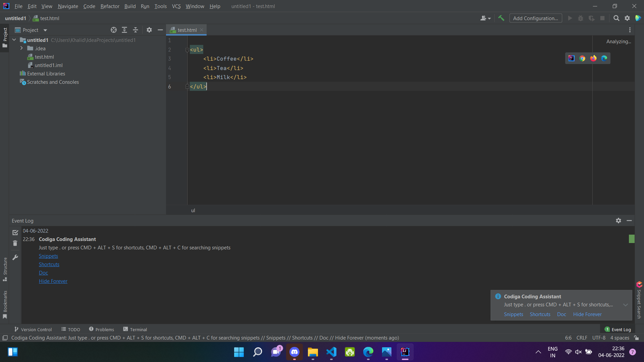The image size is (644, 362).
Task: Click the Collapse All icon in Project panel
Action: click(x=136, y=29)
